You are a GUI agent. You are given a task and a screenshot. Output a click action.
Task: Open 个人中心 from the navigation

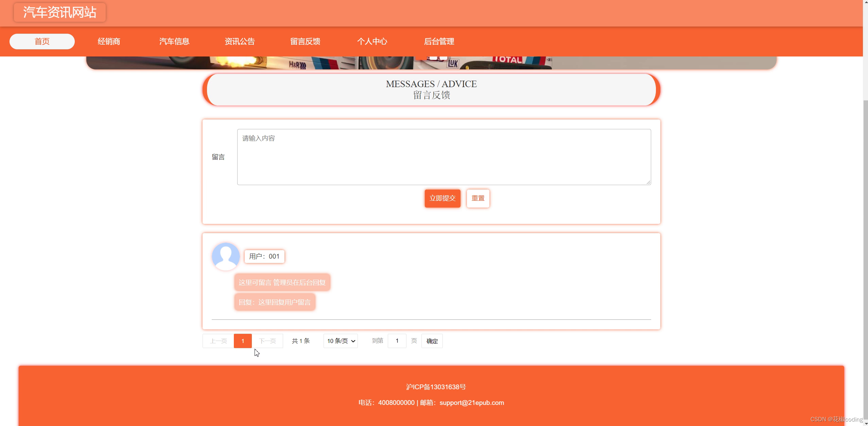tap(372, 42)
